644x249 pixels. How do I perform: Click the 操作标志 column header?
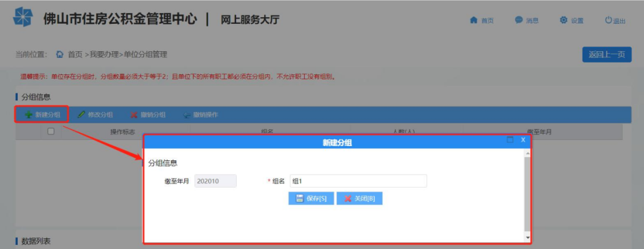123,132
